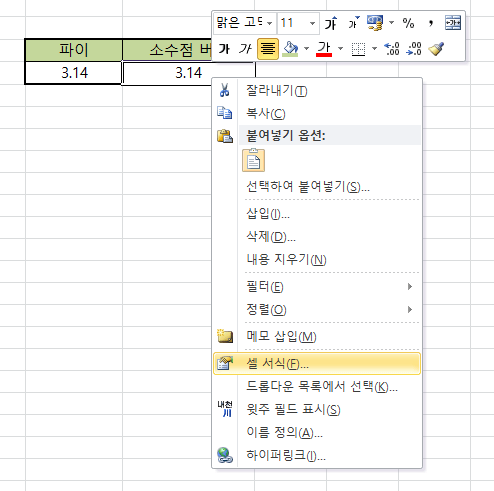Toggle bold formatting in mini toolbar
494x491 pixels.
[x=224, y=49]
